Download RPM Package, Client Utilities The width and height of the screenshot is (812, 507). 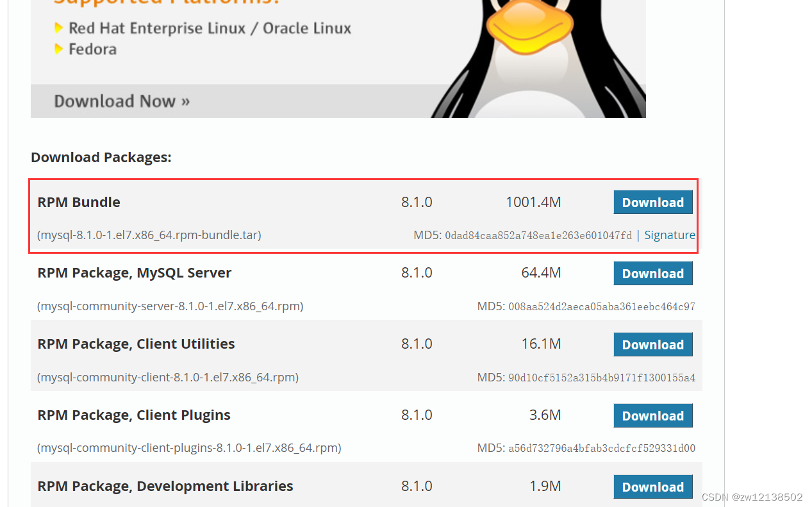coord(653,344)
